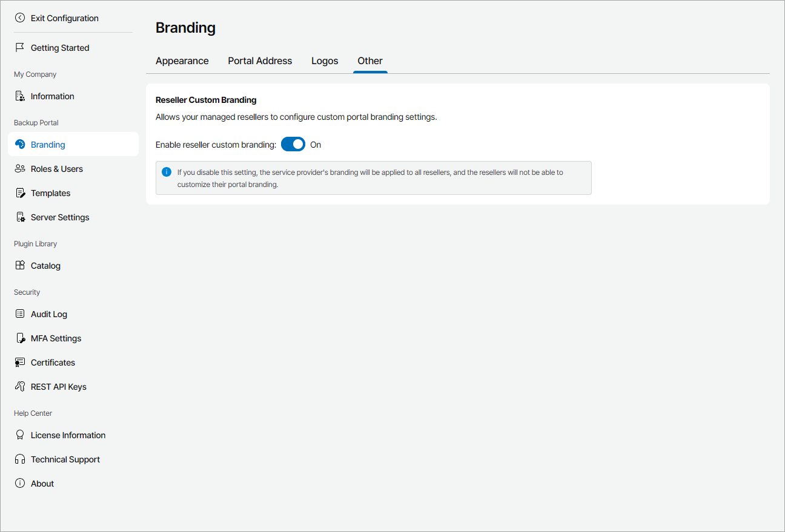Select the Logos tab

click(x=325, y=61)
